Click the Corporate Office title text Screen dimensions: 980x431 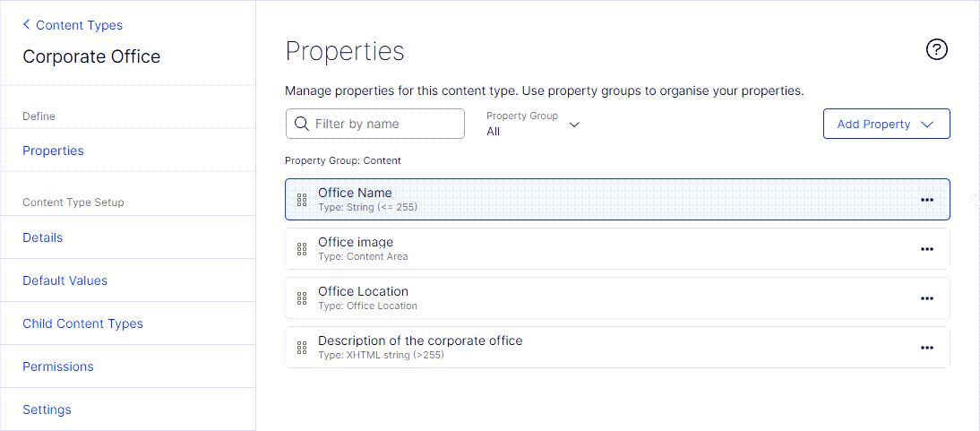91,57
